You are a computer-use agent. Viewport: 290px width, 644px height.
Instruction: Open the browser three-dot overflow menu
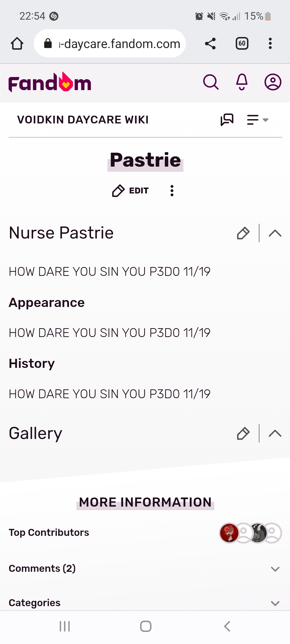[x=270, y=43]
